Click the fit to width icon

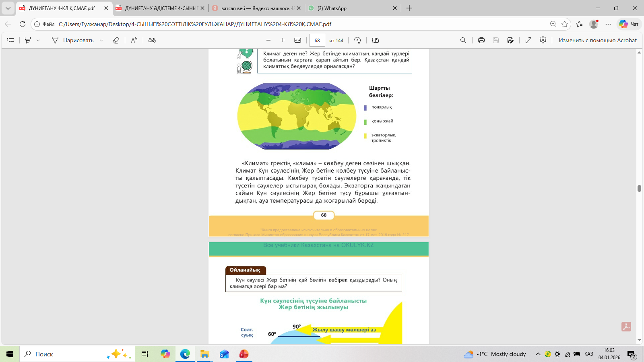click(x=298, y=40)
